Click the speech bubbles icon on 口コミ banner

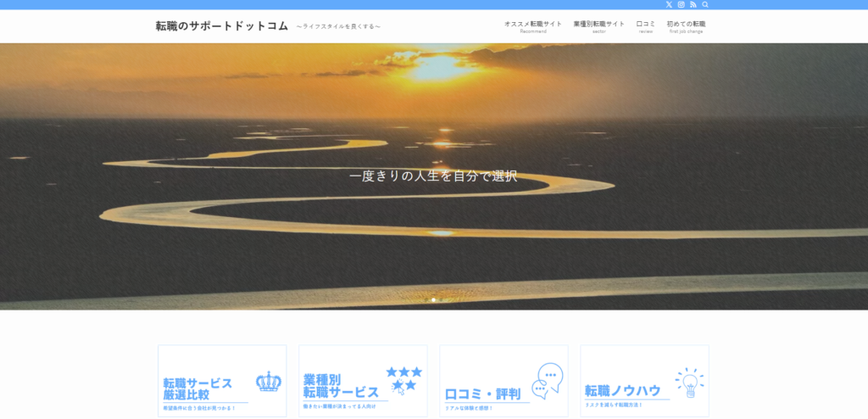tap(547, 381)
